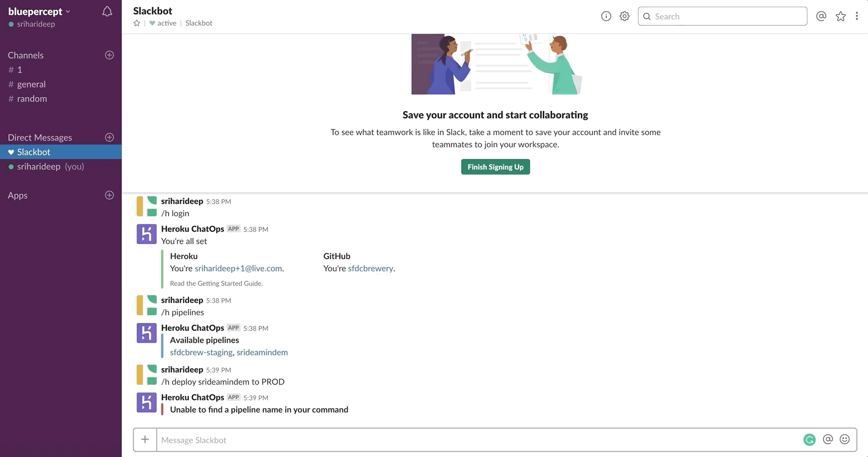Browse apps with the plus icon
The height and width of the screenshot is (457, 868).
point(109,195)
